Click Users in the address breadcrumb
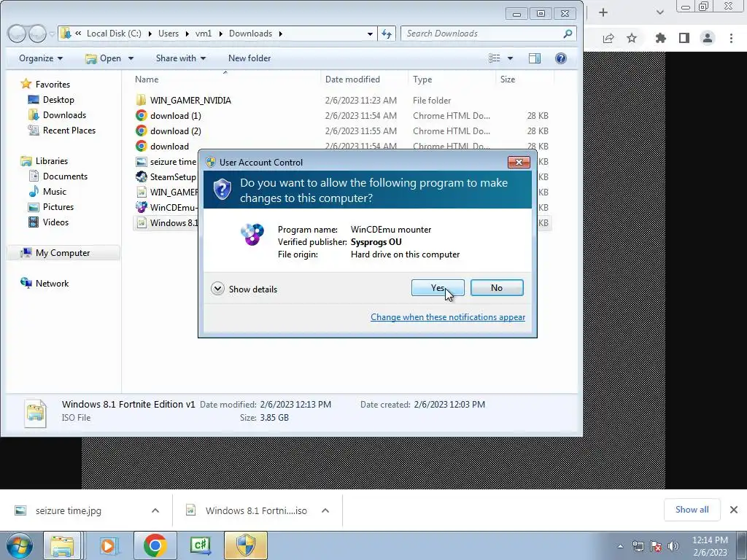 click(169, 34)
